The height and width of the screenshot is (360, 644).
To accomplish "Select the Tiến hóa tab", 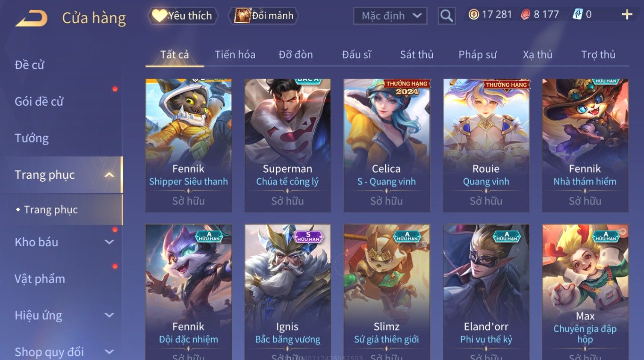I will (x=235, y=55).
